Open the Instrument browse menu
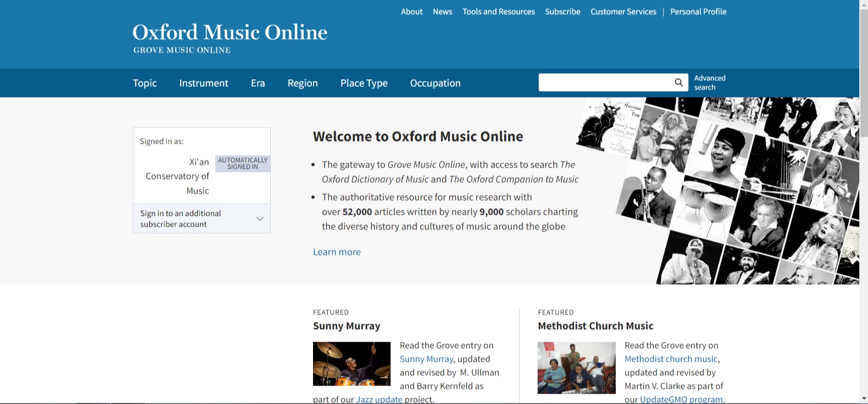The height and width of the screenshot is (404, 868). click(203, 83)
